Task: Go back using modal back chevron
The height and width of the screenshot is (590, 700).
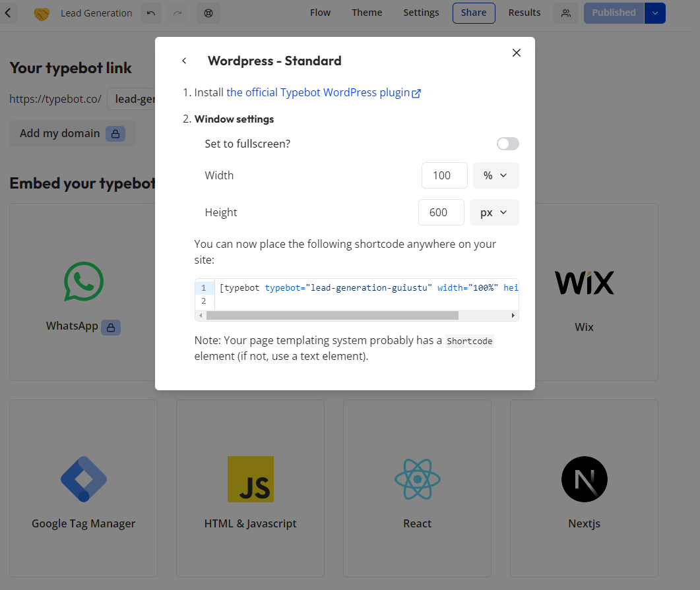Action: 184,61
